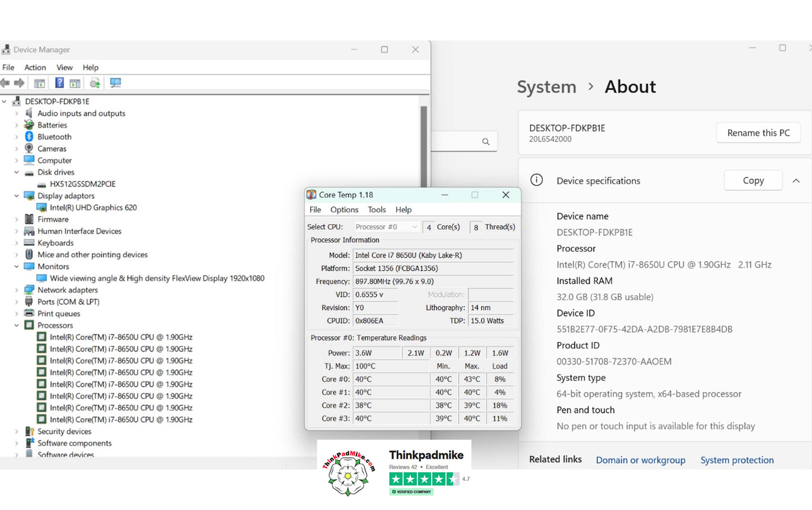Image resolution: width=812 pixels, height=510 pixels.
Task: Select the Computer tree row
Action: pyautogui.click(x=54, y=160)
